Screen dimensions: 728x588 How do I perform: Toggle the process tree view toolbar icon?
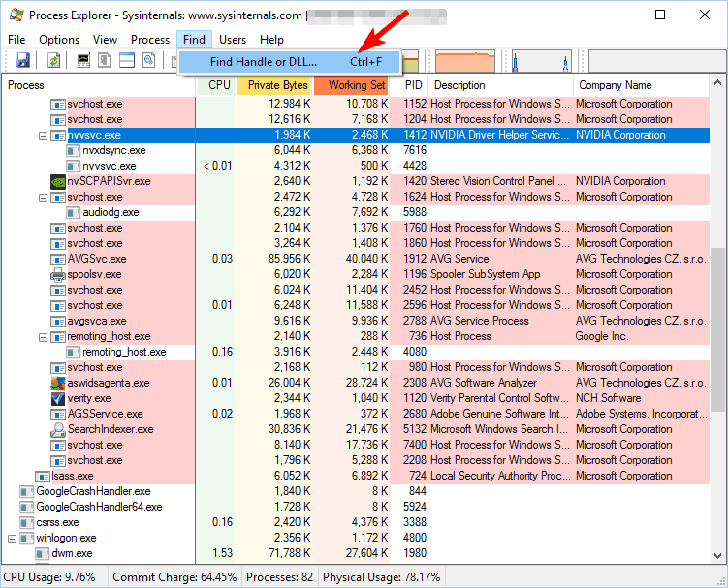pyautogui.click(x=105, y=60)
